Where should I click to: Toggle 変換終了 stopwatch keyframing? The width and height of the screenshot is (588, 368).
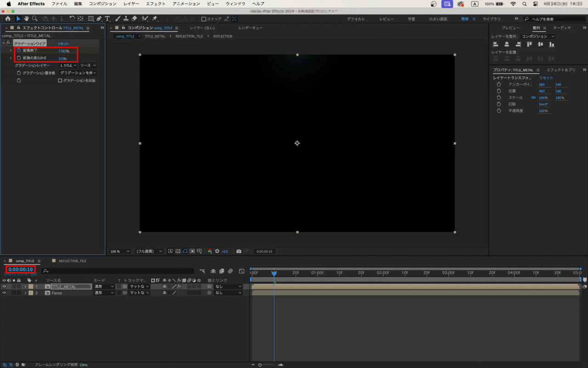[x=19, y=51]
